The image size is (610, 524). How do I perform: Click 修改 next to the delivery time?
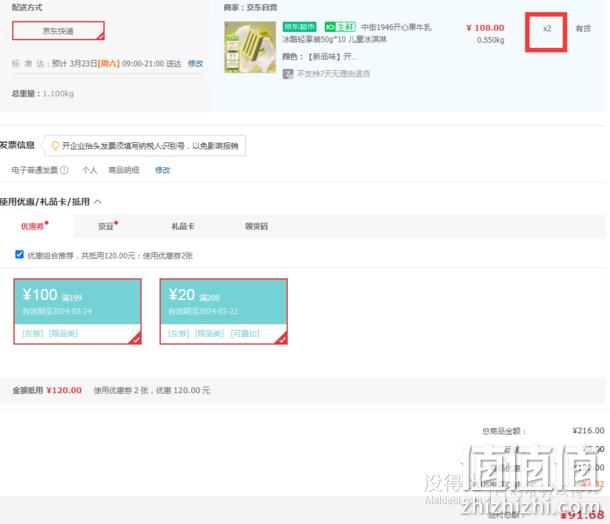195,63
